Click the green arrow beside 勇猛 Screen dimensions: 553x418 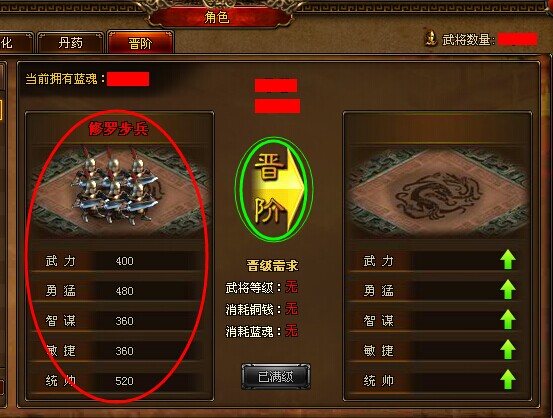click(x=508, y=289)
